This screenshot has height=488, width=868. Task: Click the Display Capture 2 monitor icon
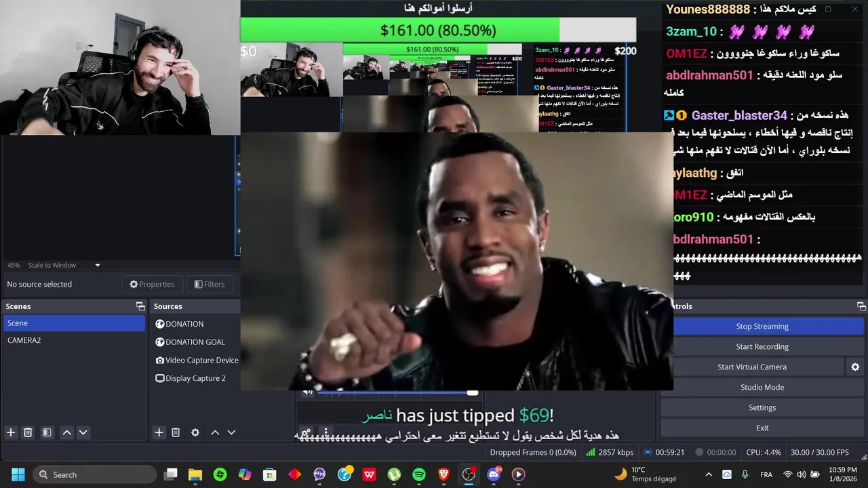tap(160, 378)
